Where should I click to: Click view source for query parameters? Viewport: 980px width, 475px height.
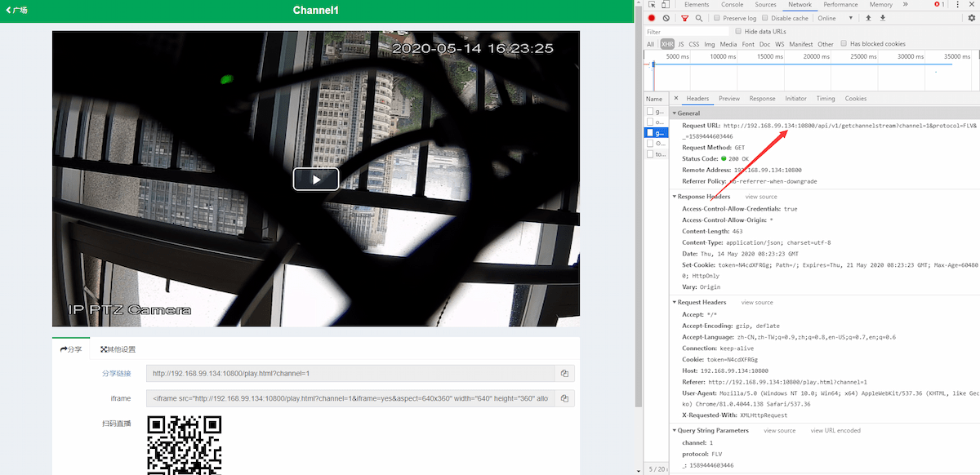pyautogui.click(x=779, y=430)
